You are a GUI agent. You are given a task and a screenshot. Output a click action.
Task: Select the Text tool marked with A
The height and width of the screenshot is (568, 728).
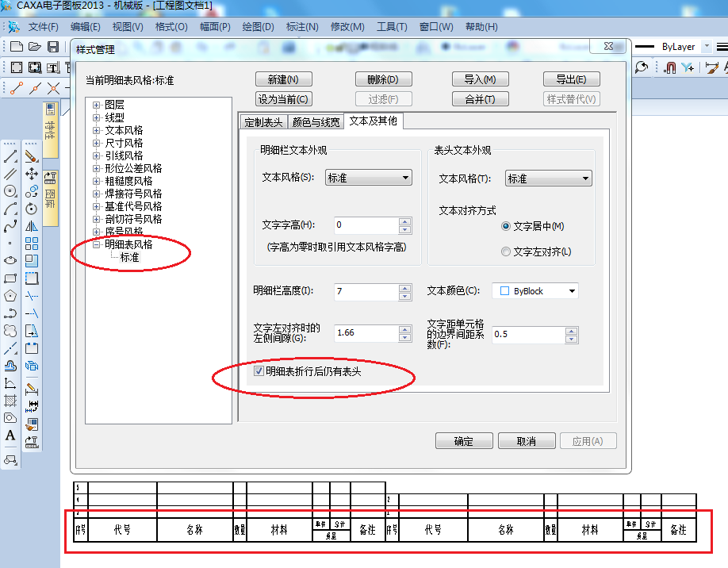tap(10, 436)
